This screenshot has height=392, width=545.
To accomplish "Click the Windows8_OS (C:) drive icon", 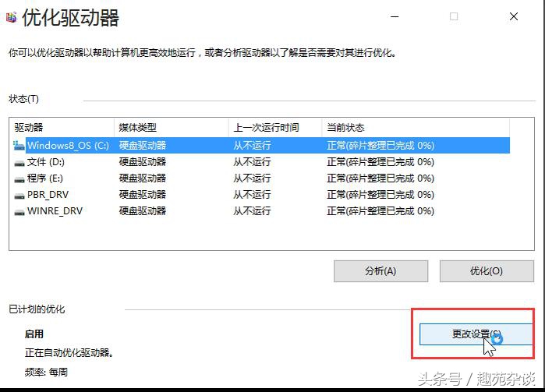I will point(19,145).
